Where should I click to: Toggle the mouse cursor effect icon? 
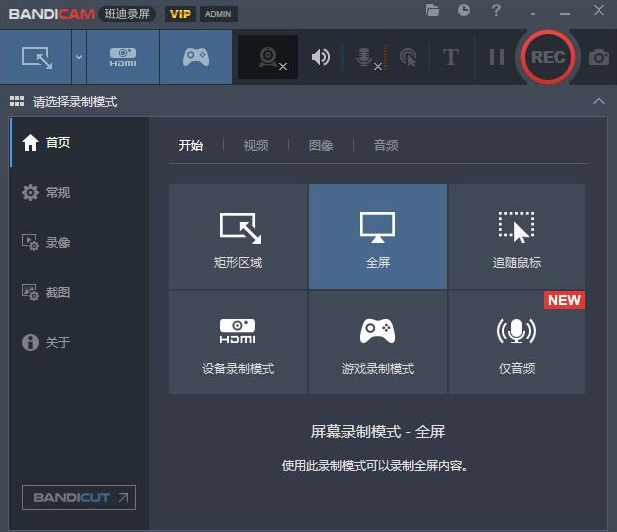click(408, 57)
